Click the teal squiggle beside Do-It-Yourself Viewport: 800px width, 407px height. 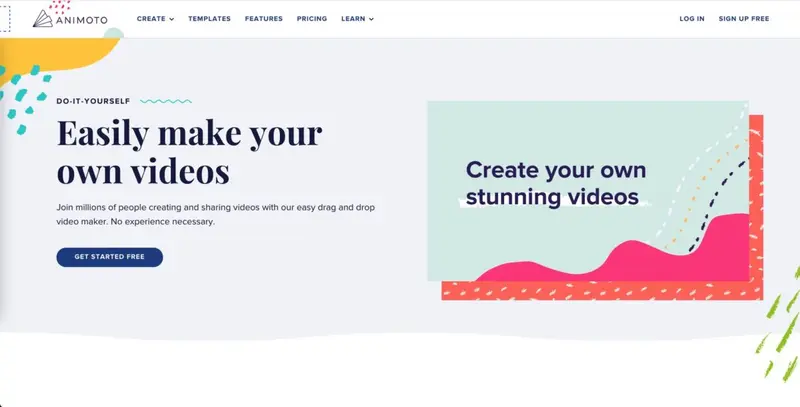pyautogui.click(x=166, y=101)
